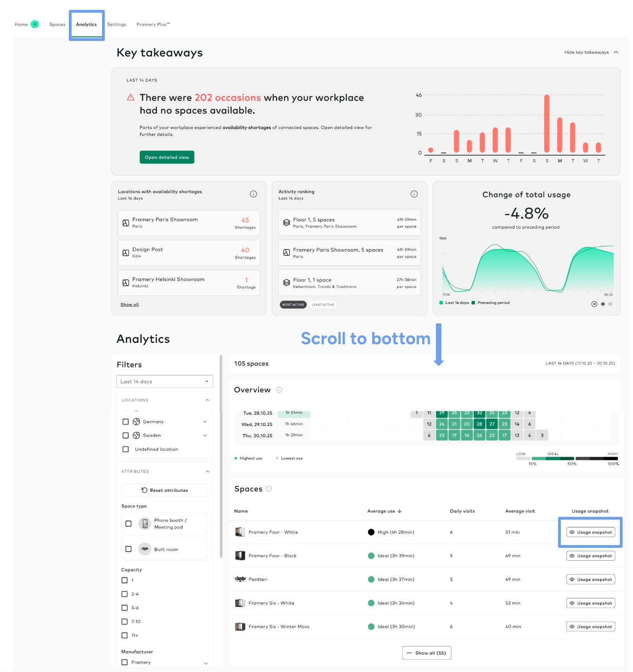Check the Sweden location checkbox

(126, 436)
